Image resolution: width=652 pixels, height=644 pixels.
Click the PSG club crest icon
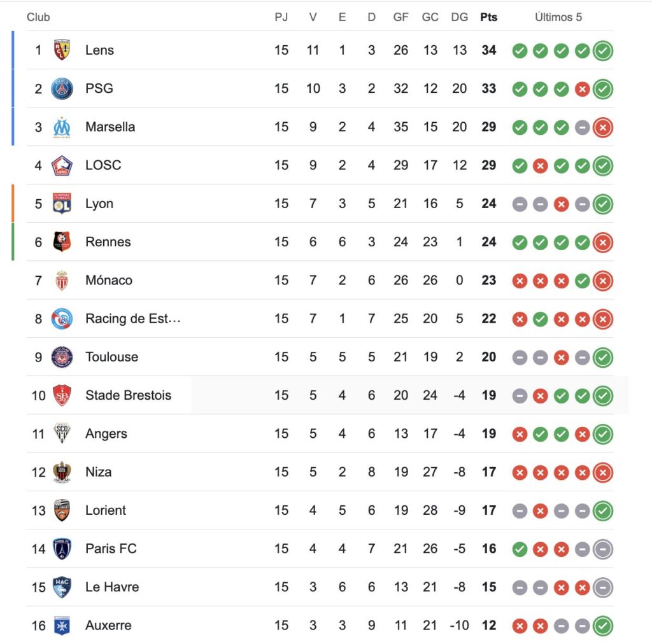click(62, 88)
